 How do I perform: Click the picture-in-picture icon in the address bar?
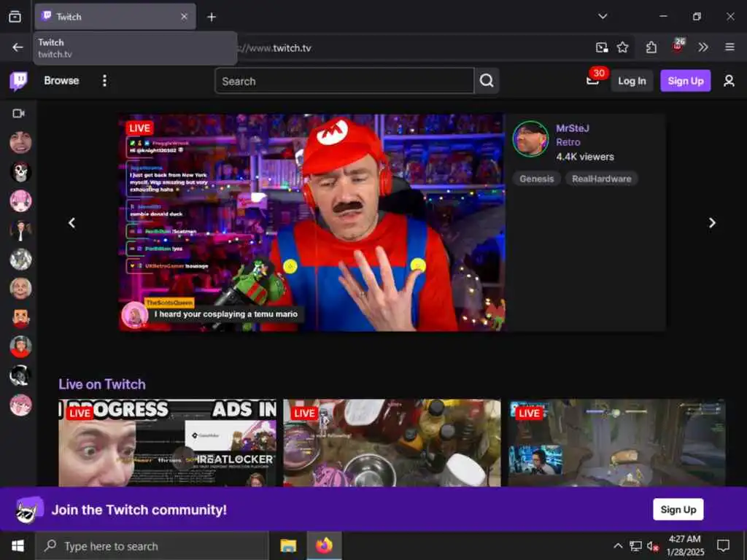(602, 47)
